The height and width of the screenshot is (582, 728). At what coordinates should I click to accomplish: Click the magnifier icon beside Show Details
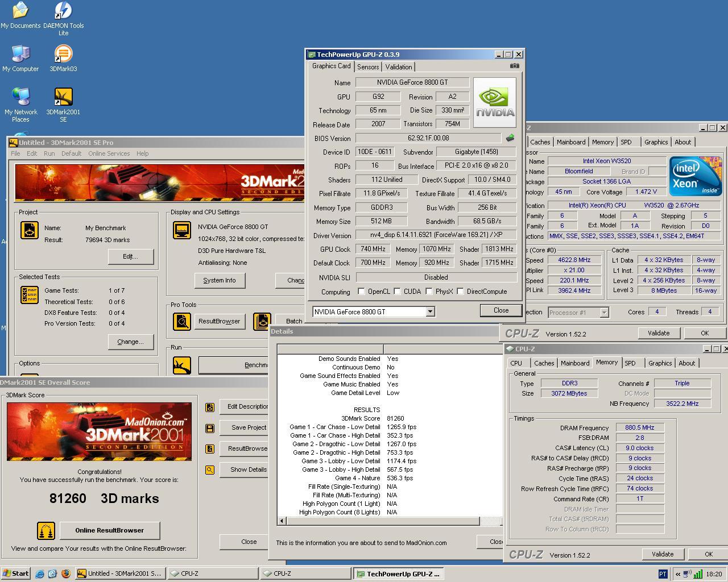(210, 470)
